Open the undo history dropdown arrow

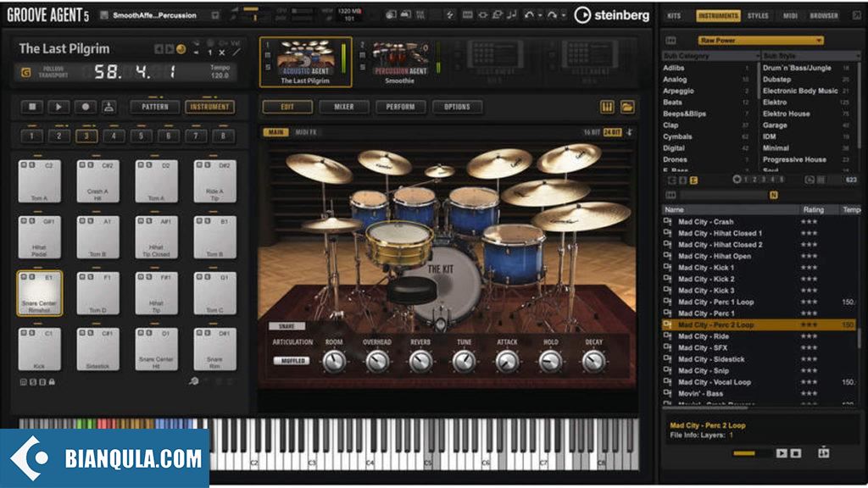point(539,15)
